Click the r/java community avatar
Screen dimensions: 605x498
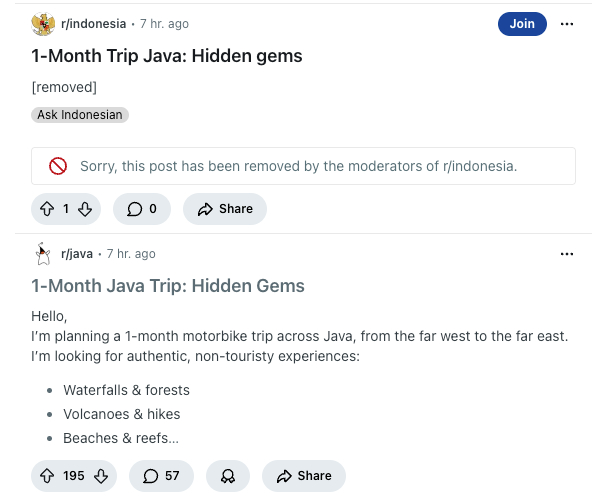click(x=43, y=254)
